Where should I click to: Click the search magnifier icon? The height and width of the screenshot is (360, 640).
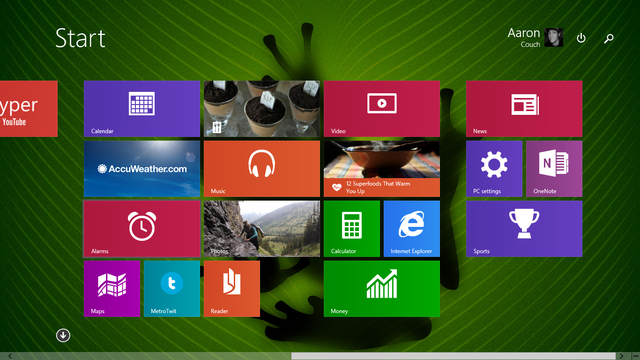[x=609, y=38]
